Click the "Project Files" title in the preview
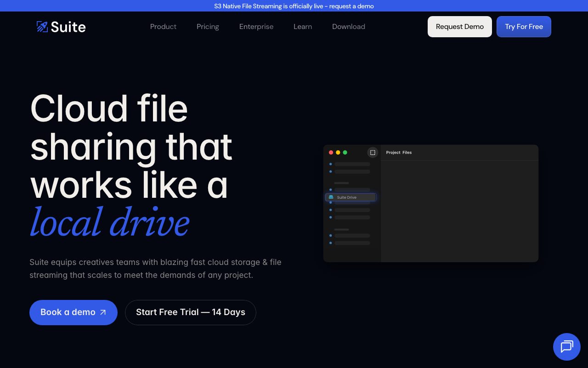Screen dimensions: 588x368 pyautogui.click(x=399, y=152)
